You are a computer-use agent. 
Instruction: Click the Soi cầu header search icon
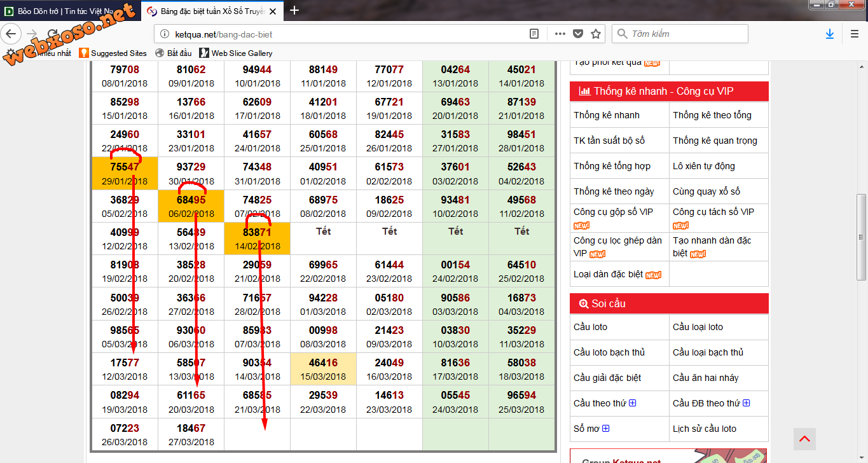click(x=583, y=304)
